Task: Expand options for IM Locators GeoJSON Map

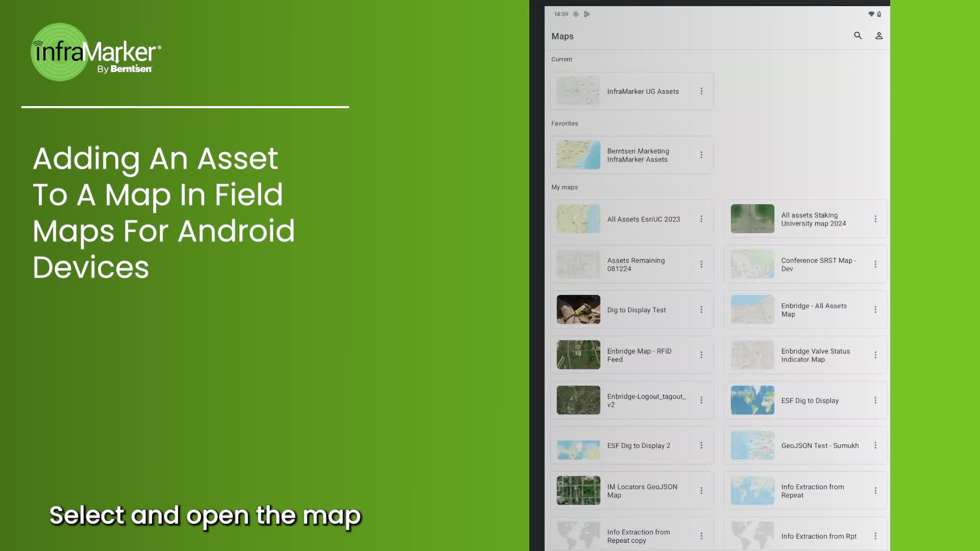Action: tap(701, 491)
